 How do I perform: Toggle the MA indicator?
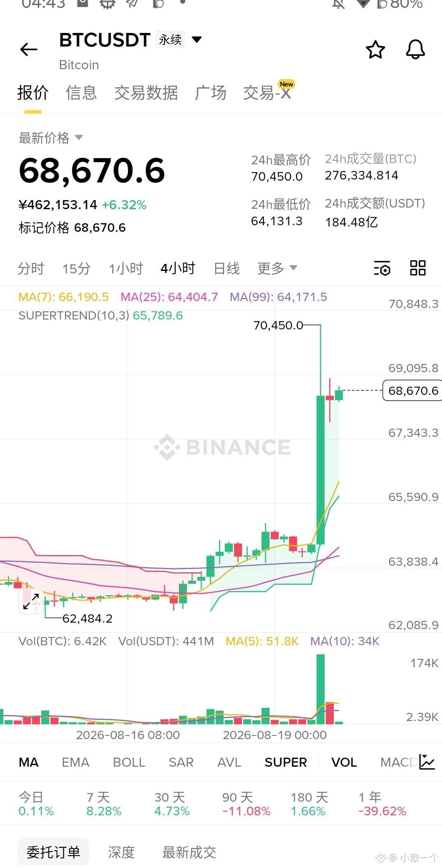(29, 762)
